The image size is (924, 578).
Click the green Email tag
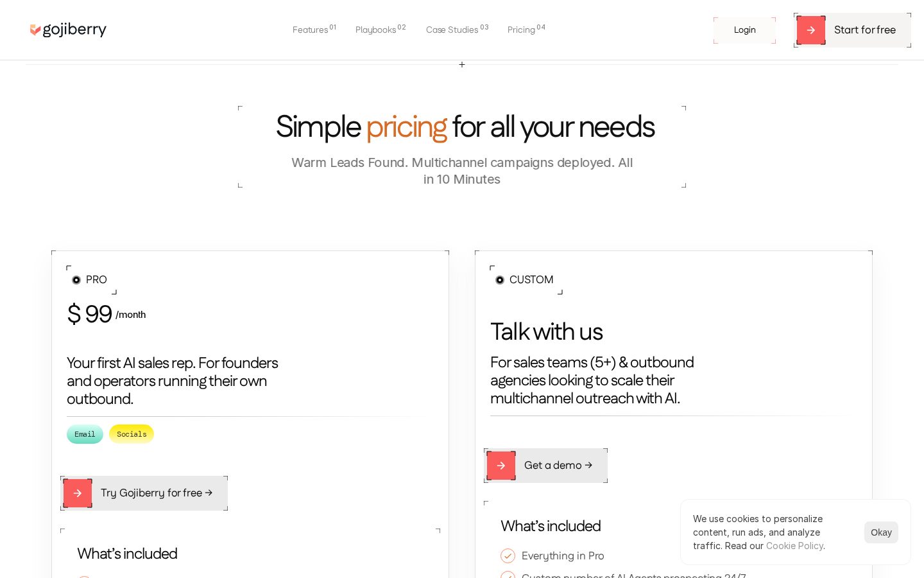click(85, 434)
